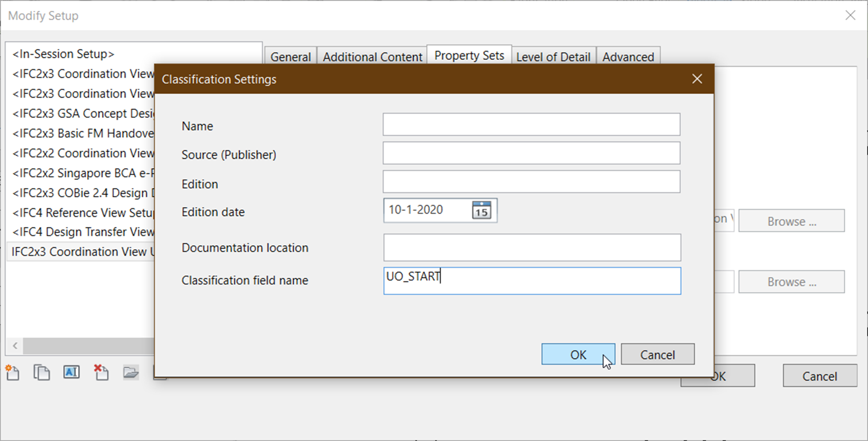Click the setup list's left scroll arrow
Screen dimensions: 868x441
coord(15,346)
